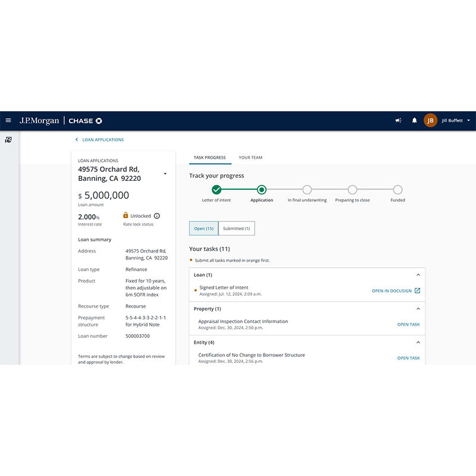The image size is (476, 476).
Task: Expand the property address dropdown arrow
Action: pyautogui.click(x=165, y=174)
